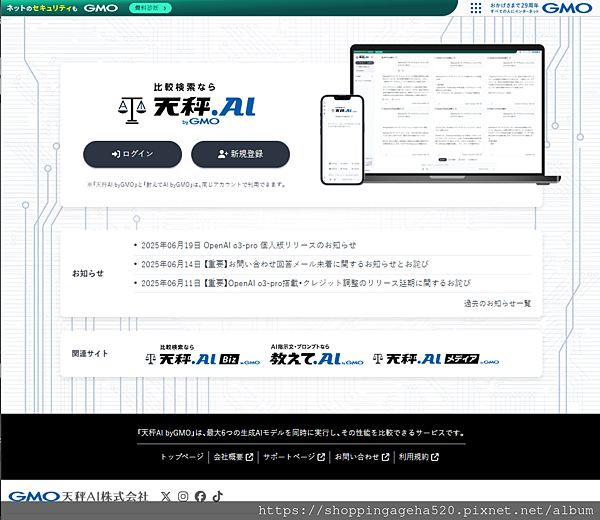Click お問い合わせ in footer menu

pyautogui.click(x=357, y=457)
